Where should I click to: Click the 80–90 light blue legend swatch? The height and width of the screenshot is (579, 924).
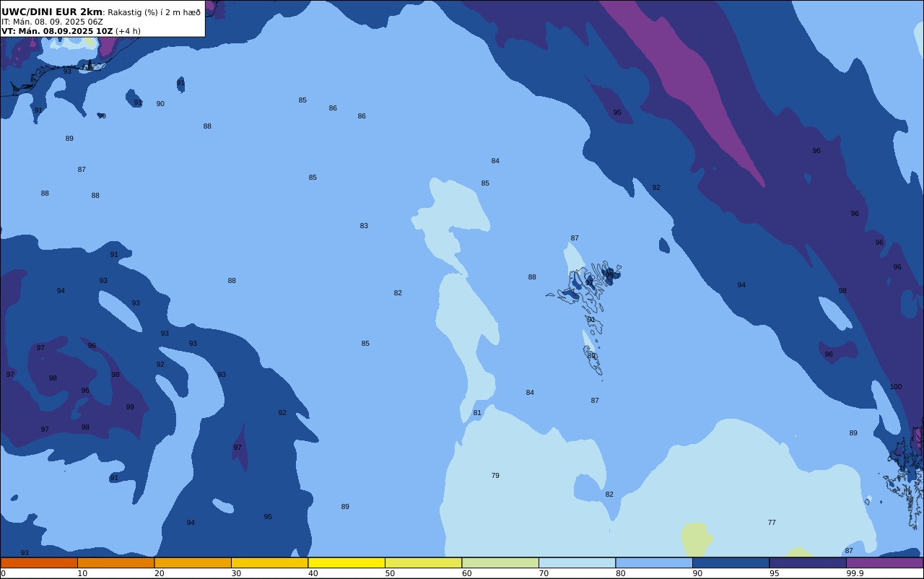pyautogui.click(x=654, y=562)
